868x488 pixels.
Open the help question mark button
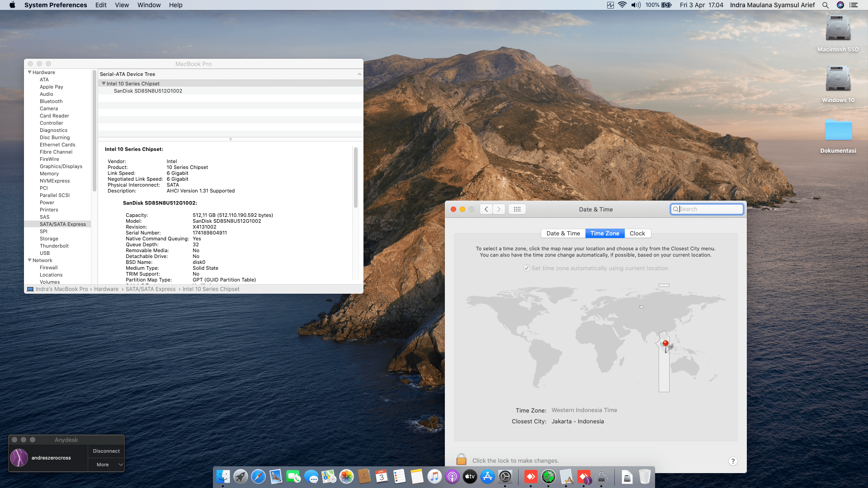pos(733,461)
